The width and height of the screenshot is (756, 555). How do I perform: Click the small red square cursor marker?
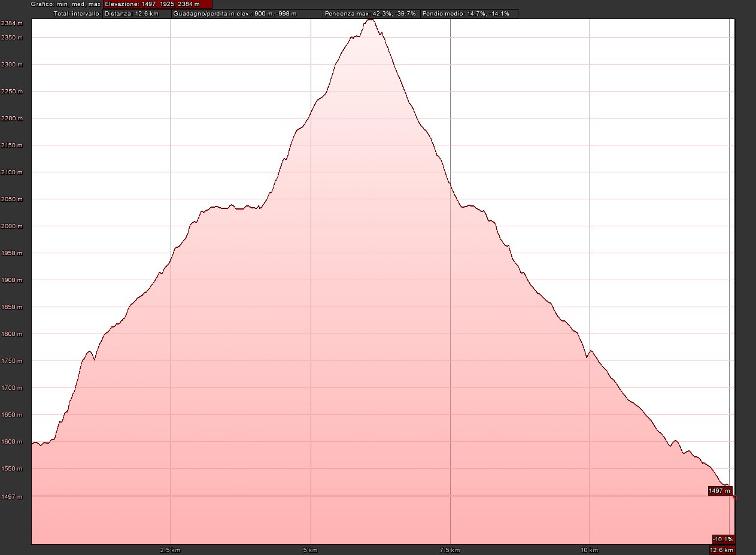(734, 497)
